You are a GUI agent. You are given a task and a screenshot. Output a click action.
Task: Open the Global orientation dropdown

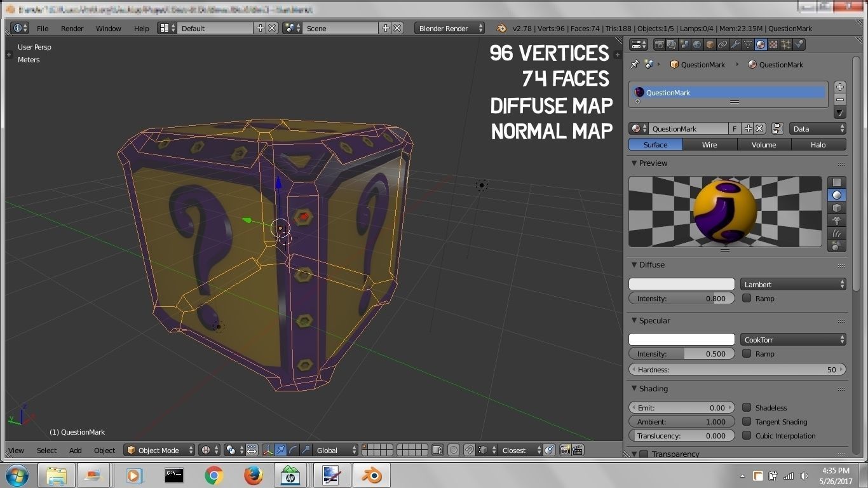(x=336, y=450)
